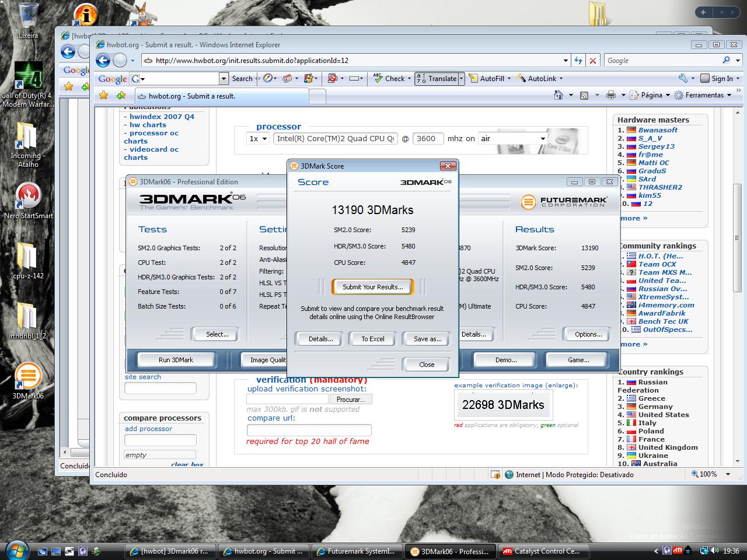
Task: Click the empty new tab button
Action: pyautogui.click(x=317, y=96)
